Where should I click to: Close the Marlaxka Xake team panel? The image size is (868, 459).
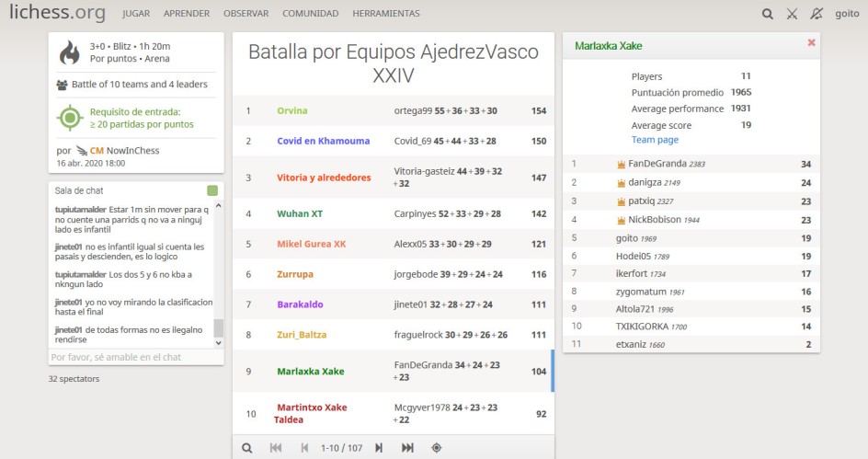811,43
